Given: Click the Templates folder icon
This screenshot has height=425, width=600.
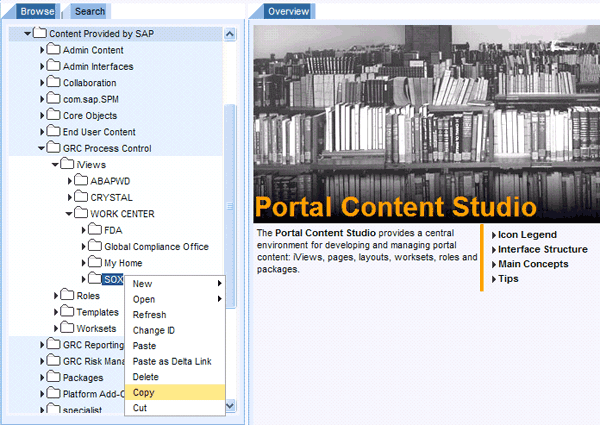Looking at the screenshot, I should [x=67, y=311].
